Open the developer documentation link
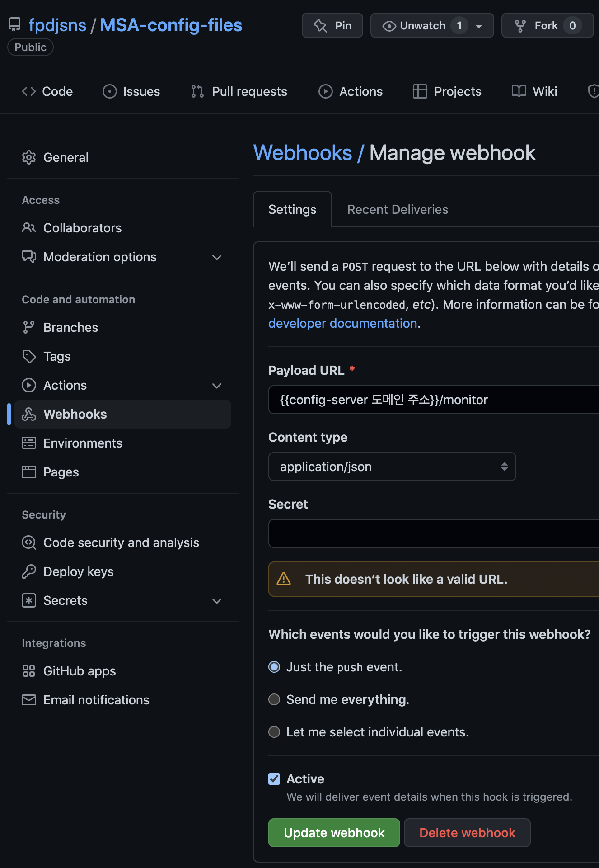Viewport: 599px width, 868px height. [342, 323]
